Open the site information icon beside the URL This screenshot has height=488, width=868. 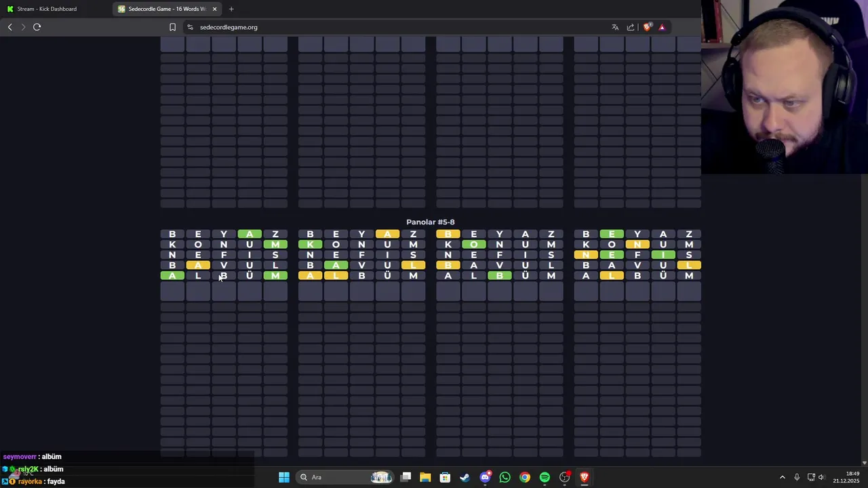coord(191,27)
